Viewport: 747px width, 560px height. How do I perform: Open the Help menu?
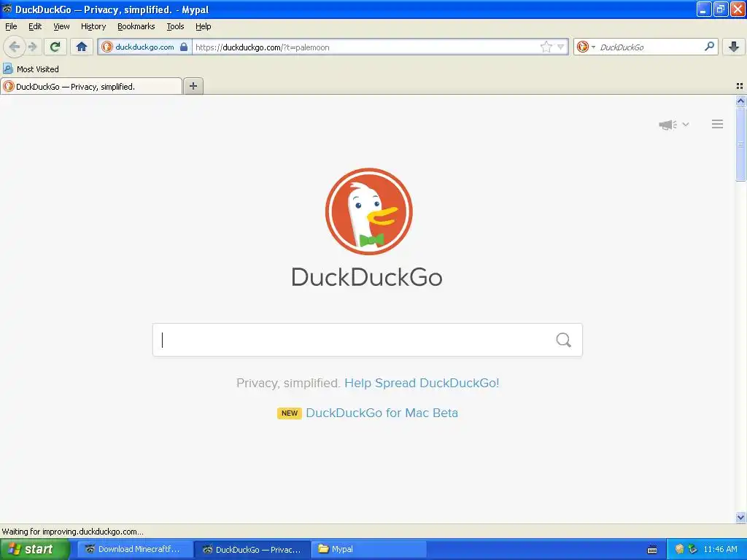click(204, 26)
